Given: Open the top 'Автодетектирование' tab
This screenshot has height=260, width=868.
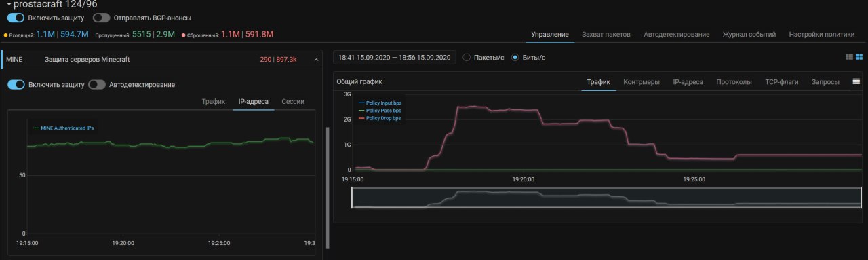Looking at the screenshot, I should (676, 34).
